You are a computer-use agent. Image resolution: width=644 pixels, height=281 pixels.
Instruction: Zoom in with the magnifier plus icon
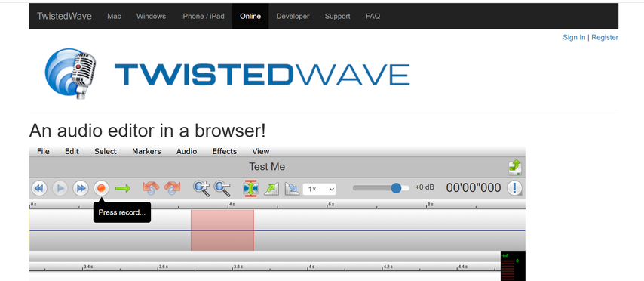201,188
